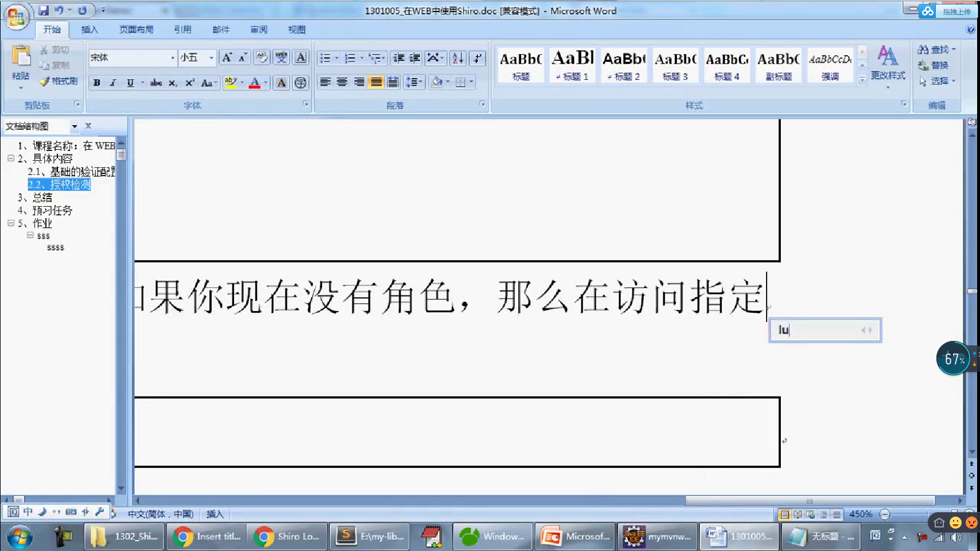Open the Line Spacing dropdown
The image size is (980, 551).
coord(414,82)
